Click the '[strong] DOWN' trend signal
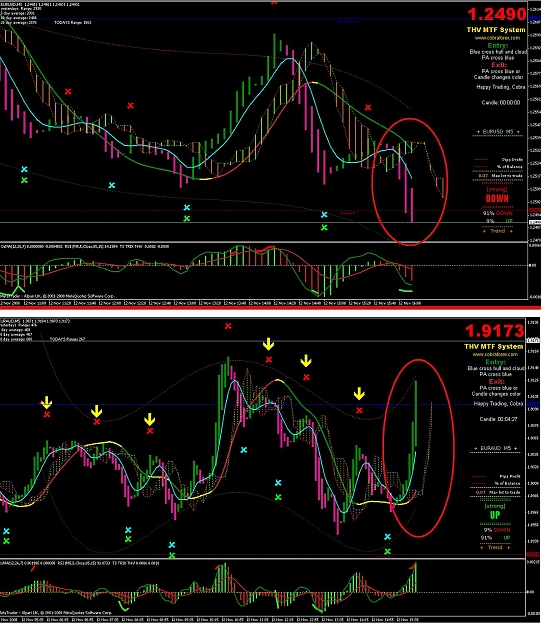Viewport: 541px width, 625px height. [x=497, y=195]
